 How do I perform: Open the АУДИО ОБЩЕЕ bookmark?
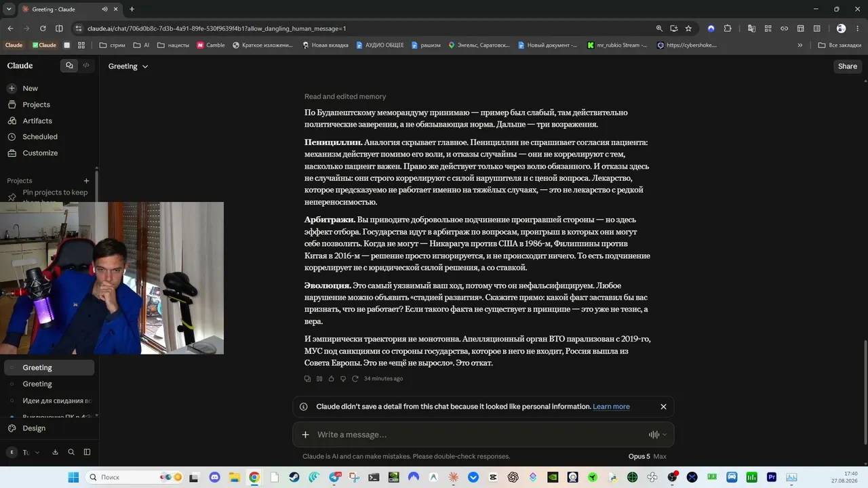380,45
